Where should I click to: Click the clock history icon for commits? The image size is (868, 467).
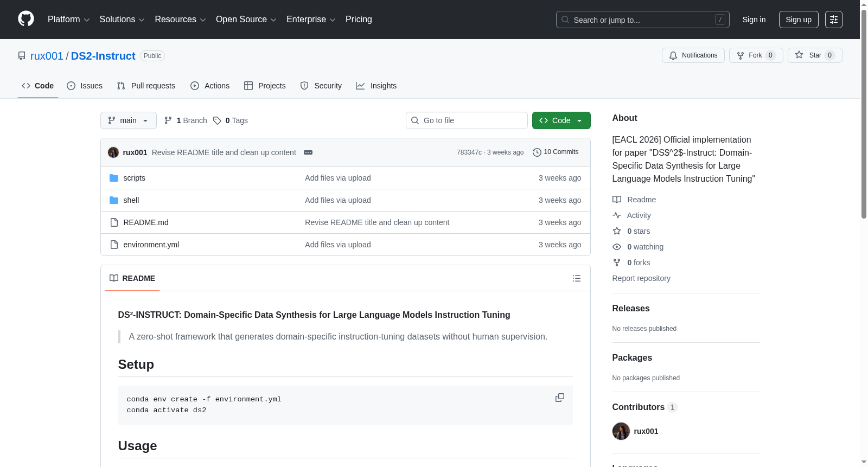(537, 152)
